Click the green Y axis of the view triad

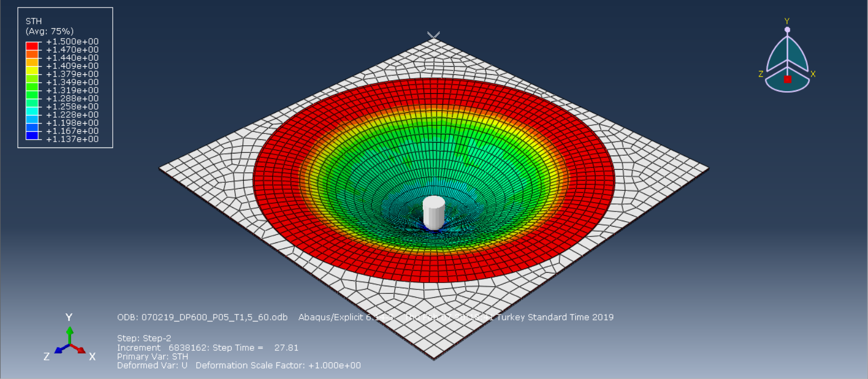click(x=69, y=335)
